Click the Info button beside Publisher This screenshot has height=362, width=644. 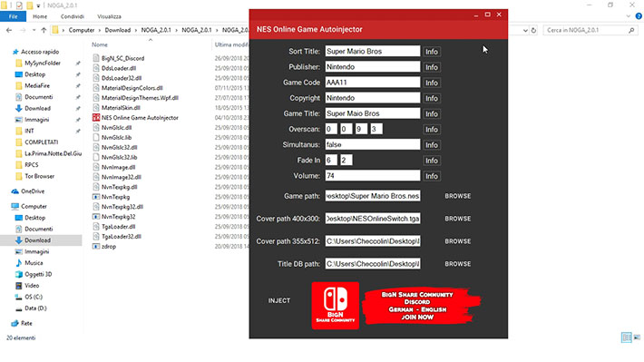coord(432,67)
